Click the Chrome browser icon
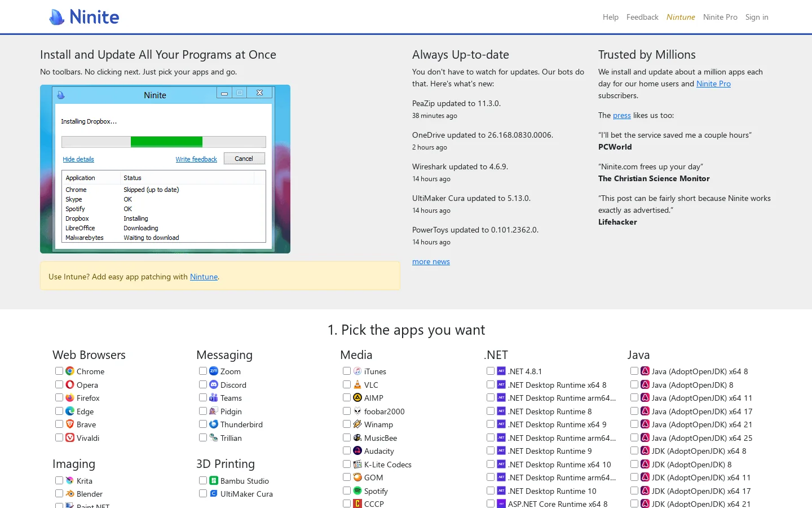 coord(70,371)
